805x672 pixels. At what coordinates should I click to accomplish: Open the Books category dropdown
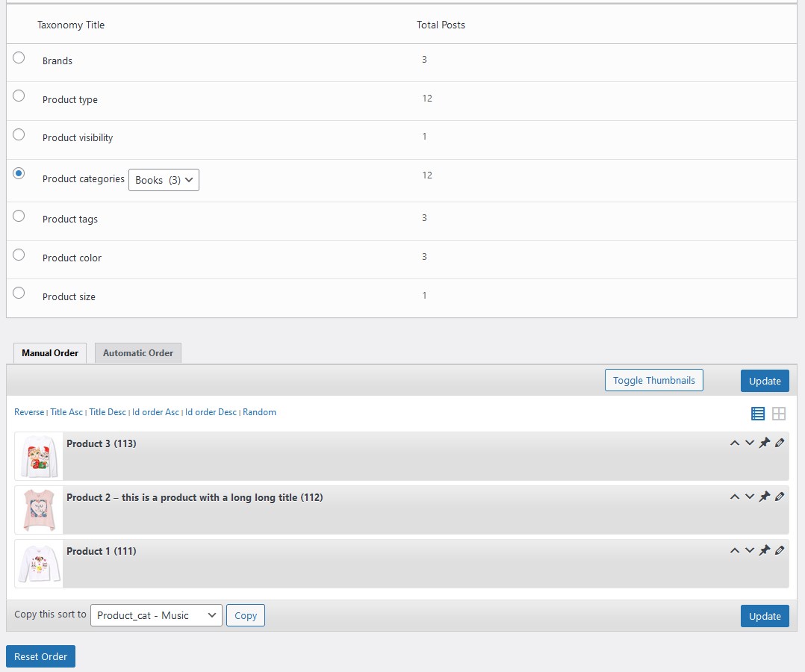164,179
